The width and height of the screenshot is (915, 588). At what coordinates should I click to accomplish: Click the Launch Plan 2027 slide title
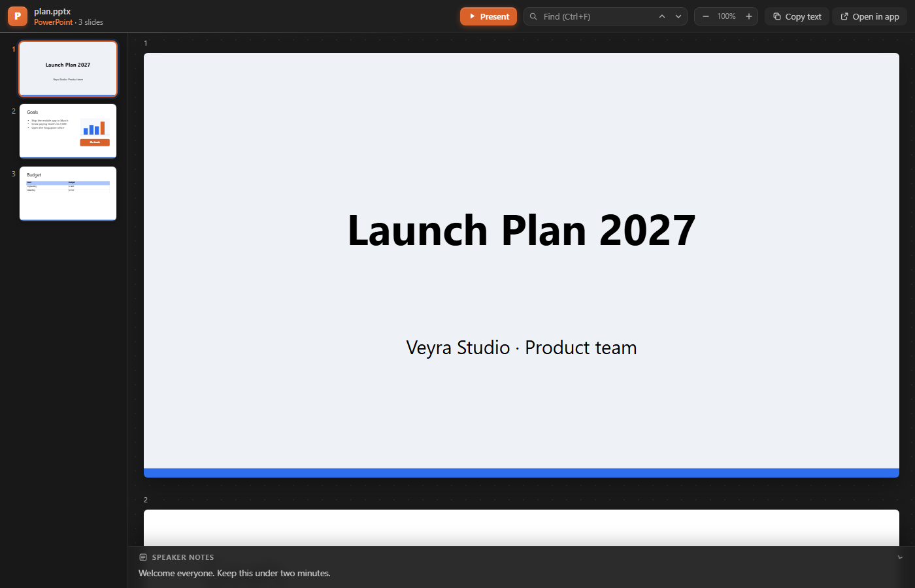(522, 230)
